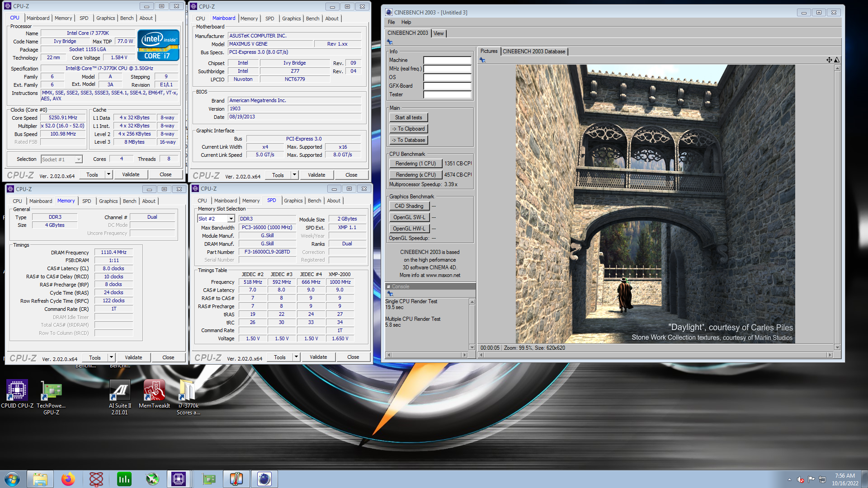Click the volume speaker icon in the system tray
The image size is (868, 488).
pos(801,479)
